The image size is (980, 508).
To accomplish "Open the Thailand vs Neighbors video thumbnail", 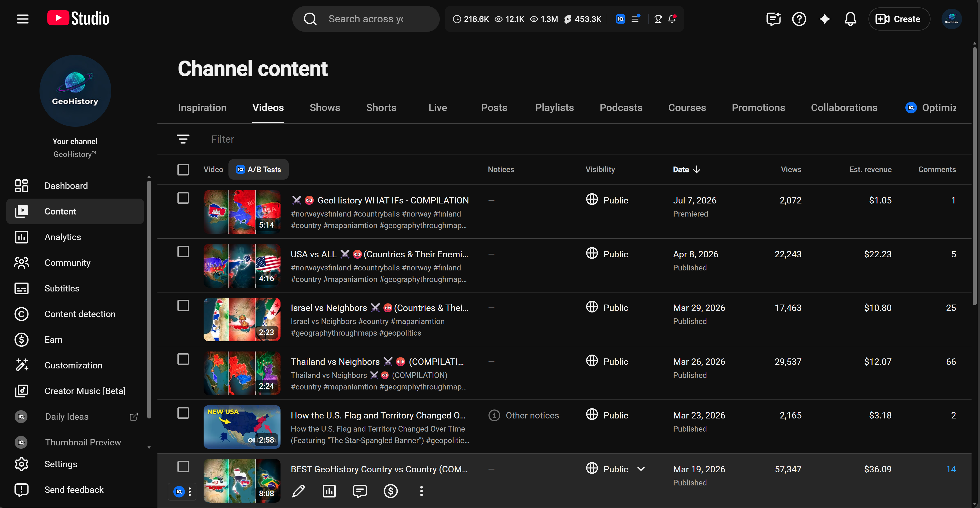I will point(242,373).
